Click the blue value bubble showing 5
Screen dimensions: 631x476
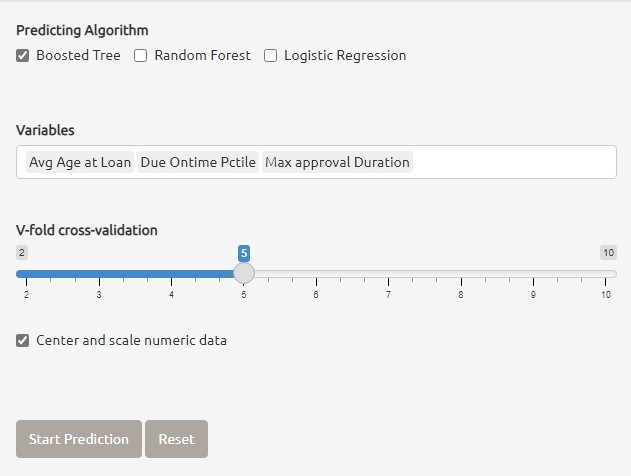[244, 253]
